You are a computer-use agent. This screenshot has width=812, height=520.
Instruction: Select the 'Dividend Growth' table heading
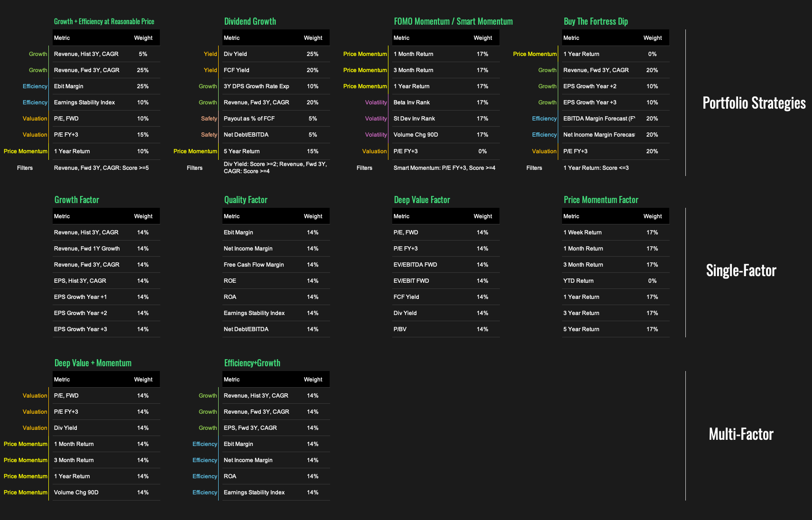250,21
